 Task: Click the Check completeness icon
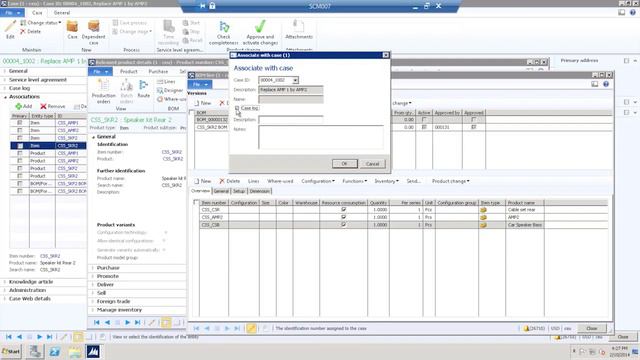coord(224,27)
